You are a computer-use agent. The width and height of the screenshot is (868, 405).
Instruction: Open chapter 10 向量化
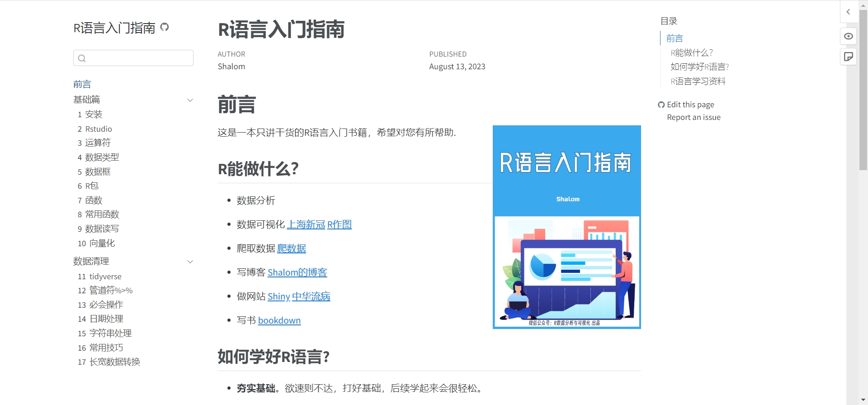click(96, 243)
